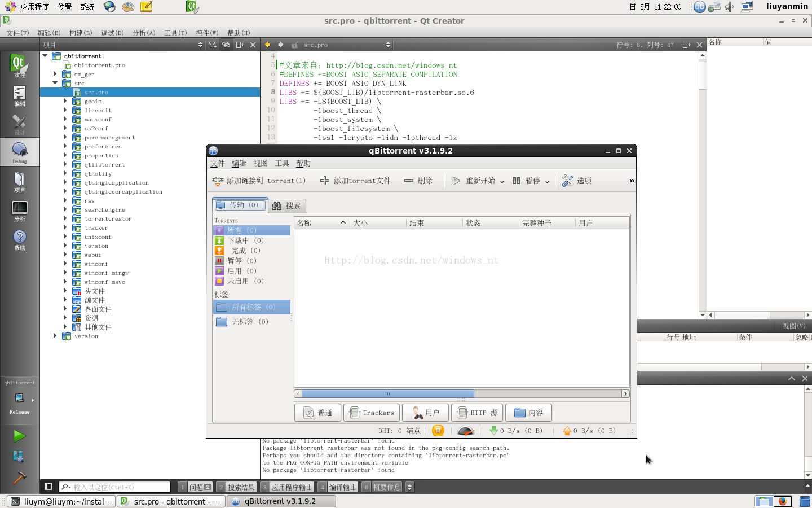Image resolution: width=812 pixels, height=508 pixels.
Task: Click the Pause icon in qBittorrent toolbar
Action: point(517,181)
